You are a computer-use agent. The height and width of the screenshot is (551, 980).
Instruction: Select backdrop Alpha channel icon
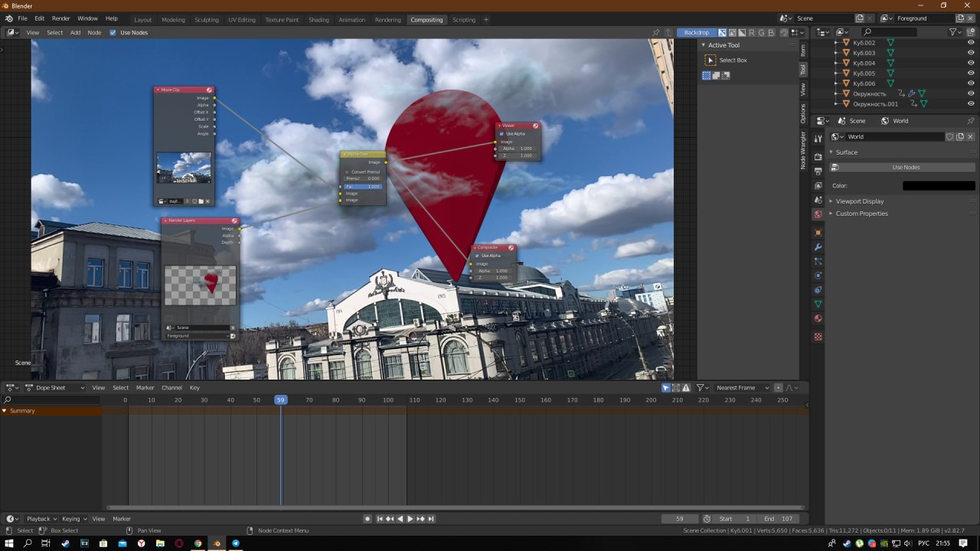742,32
